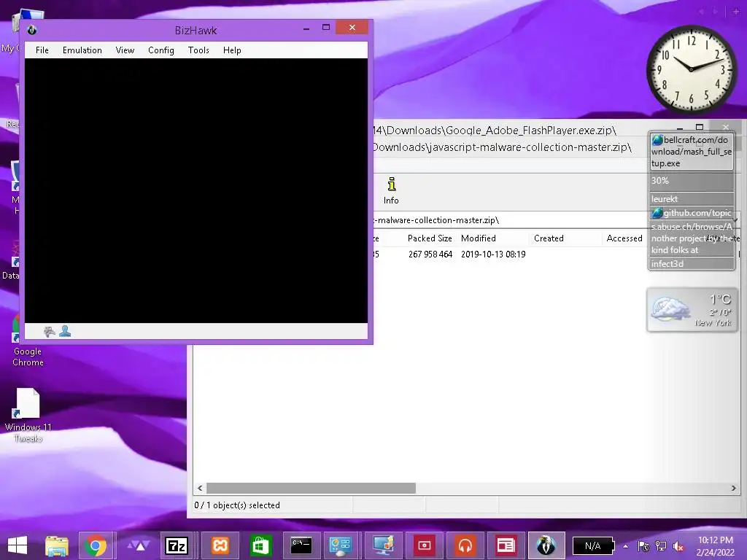Open the Tools menu in BizHawk
Image resolution: width=747 pixels, height=560 pixels.
pos(198,50)
